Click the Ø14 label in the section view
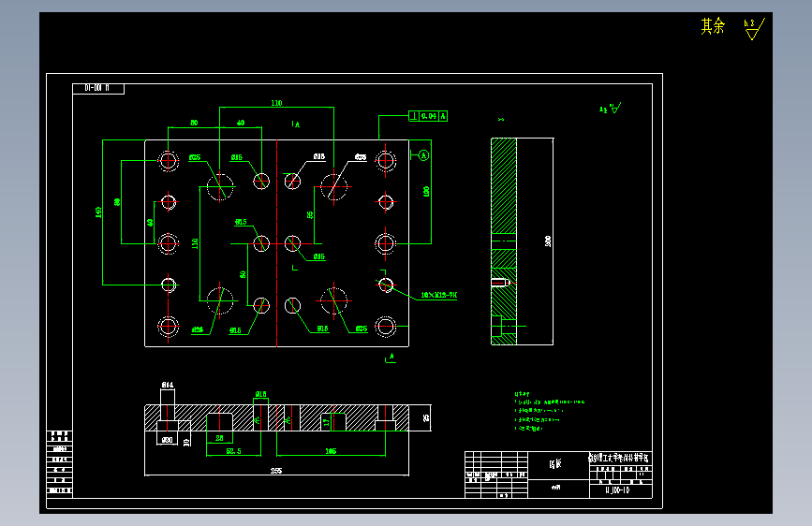The width and height of the screenshot is (812, 526). point(168,385)
